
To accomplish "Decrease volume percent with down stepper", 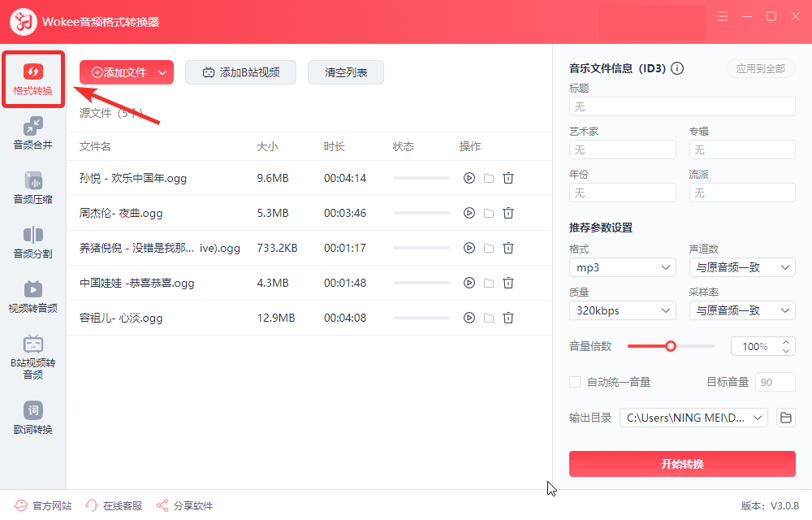I will (x=785, y=351).
